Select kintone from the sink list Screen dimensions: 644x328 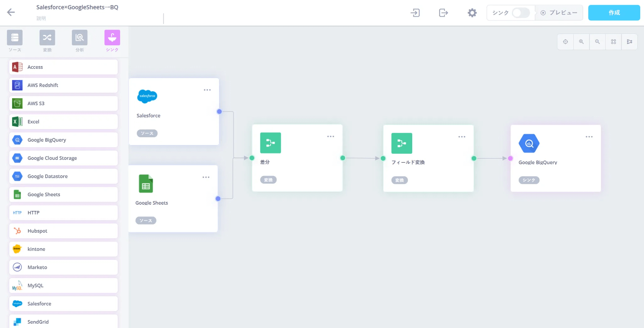pos(64,249)
